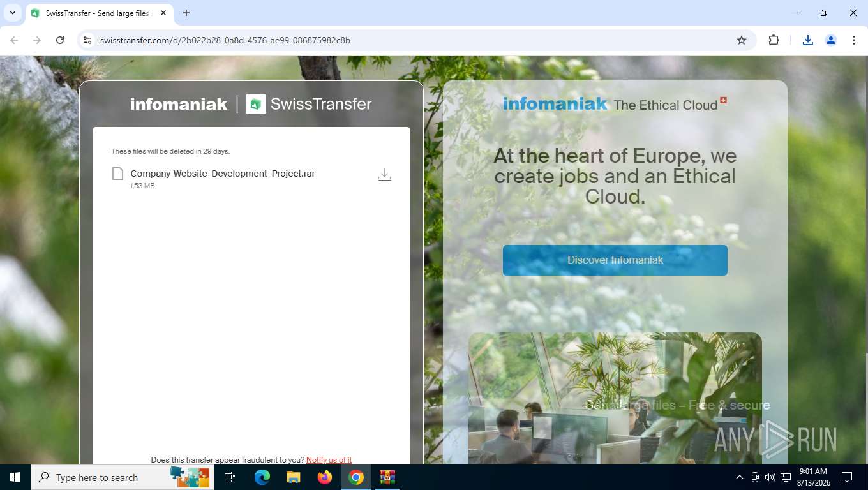Open the SwissTransfer logo icon
Screen dimensions: 868x490
(x=256, y=104)
